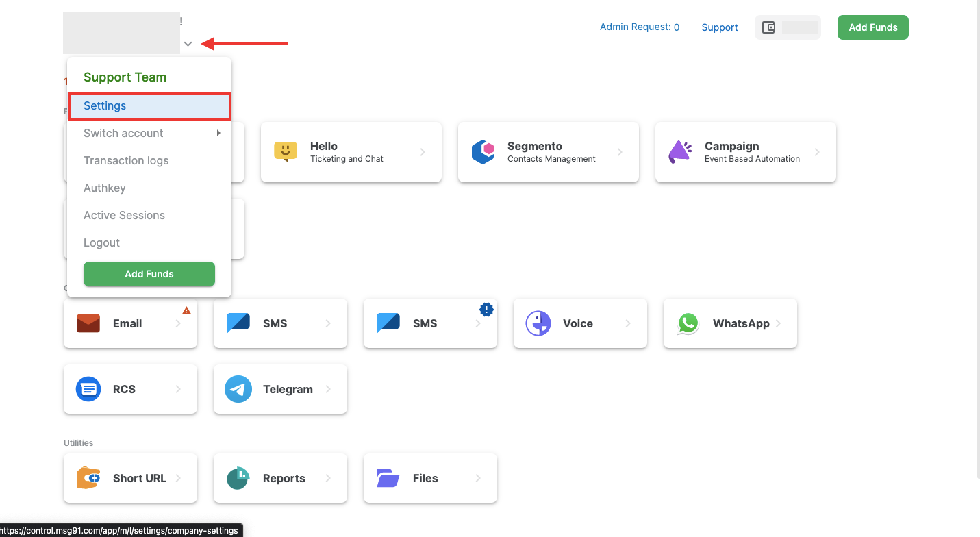Click the wallet balance icon
The image size is (980, 537).
[x=768, y=27]
